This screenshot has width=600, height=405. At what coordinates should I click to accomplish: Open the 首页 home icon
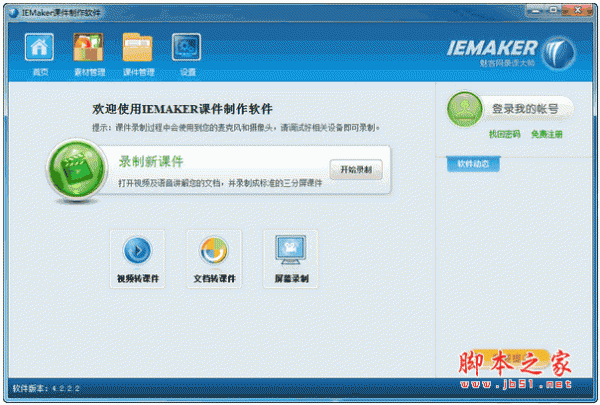[x=39, y=47]
